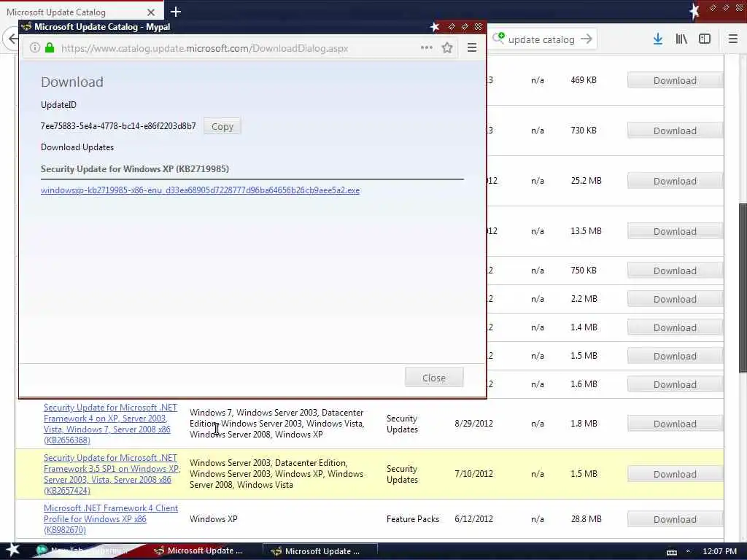Click Download for the 730 KB row

tap(675, 131)
